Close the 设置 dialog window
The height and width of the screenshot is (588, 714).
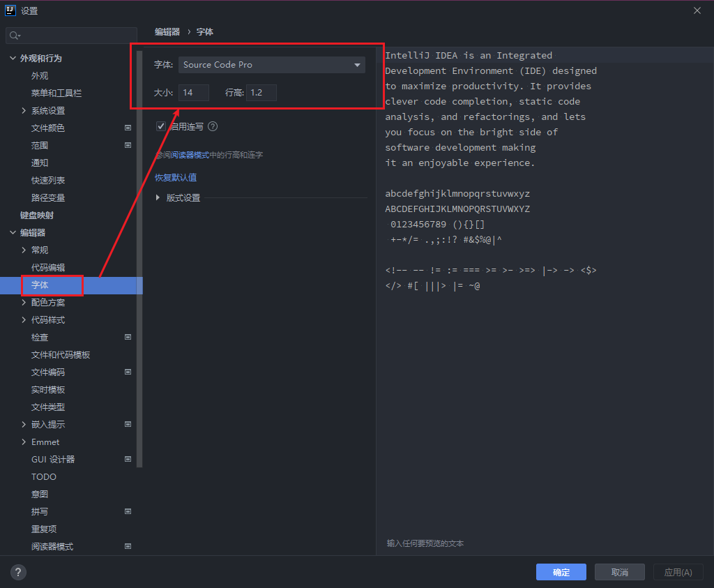pos(697,10)
